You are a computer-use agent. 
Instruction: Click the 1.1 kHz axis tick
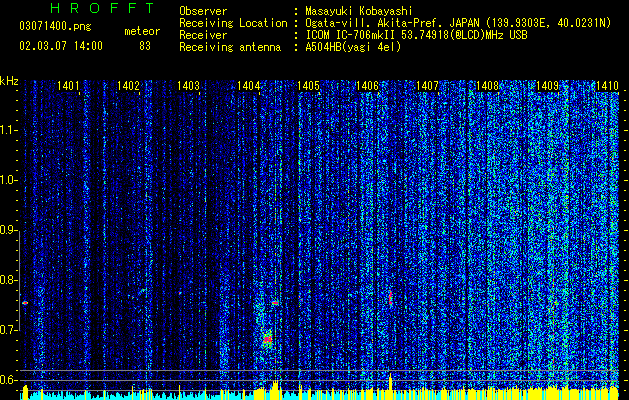click(8, 130)
